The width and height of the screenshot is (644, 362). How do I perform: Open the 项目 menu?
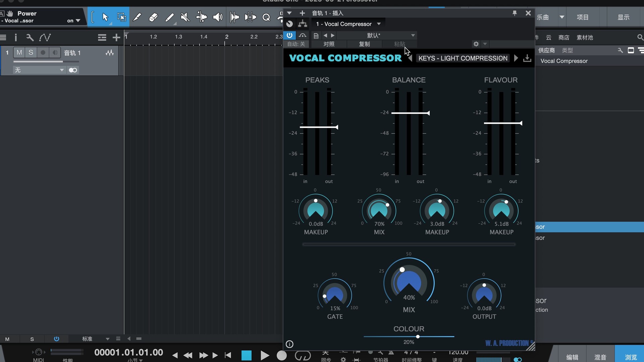point(583,17)
